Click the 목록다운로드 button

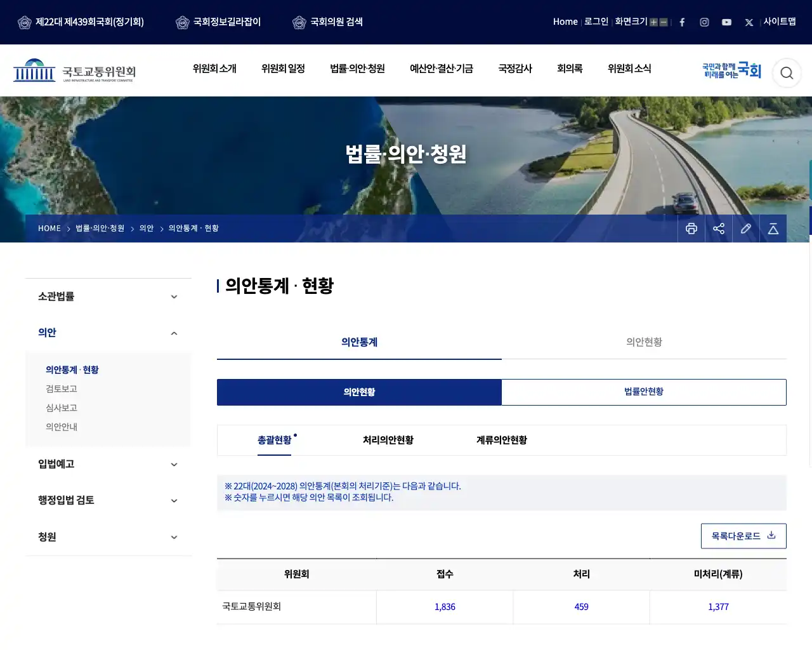coord(743,536)
